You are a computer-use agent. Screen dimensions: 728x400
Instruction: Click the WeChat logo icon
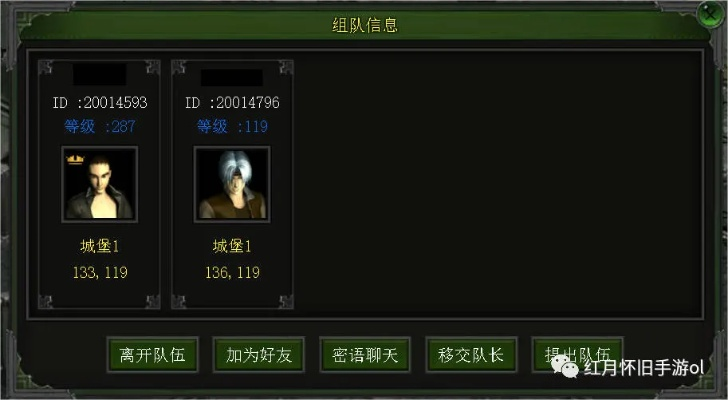point(564,367)
